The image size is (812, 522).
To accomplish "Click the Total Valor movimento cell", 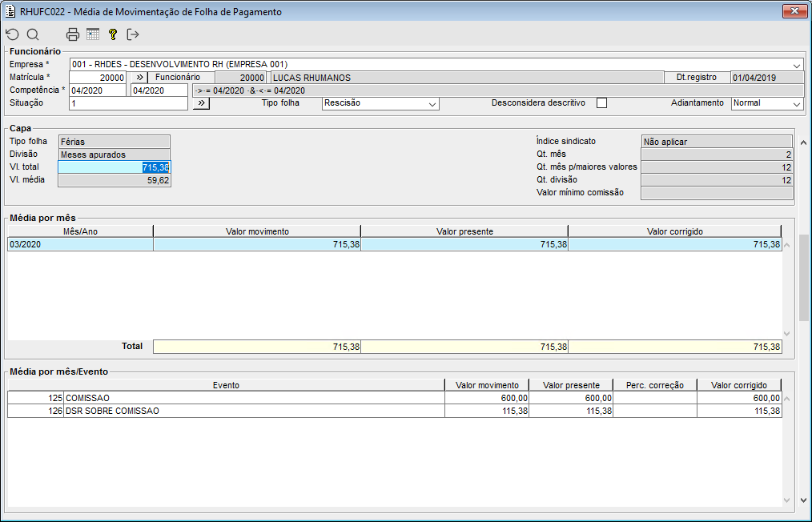I will [x=257, y=347].
